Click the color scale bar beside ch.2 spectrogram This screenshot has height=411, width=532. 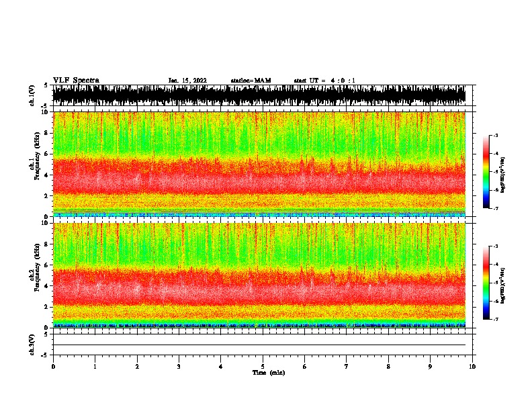[x=486, y=283]
